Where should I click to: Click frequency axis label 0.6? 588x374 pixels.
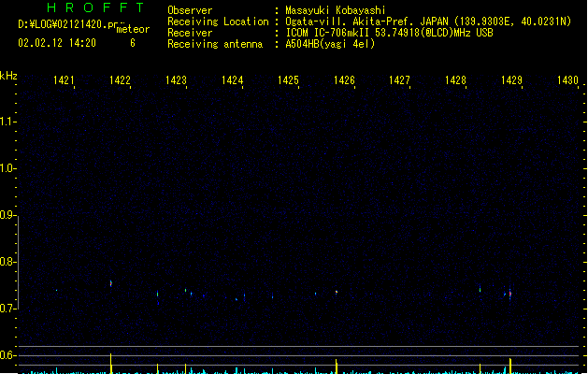[x=7, y=355]
